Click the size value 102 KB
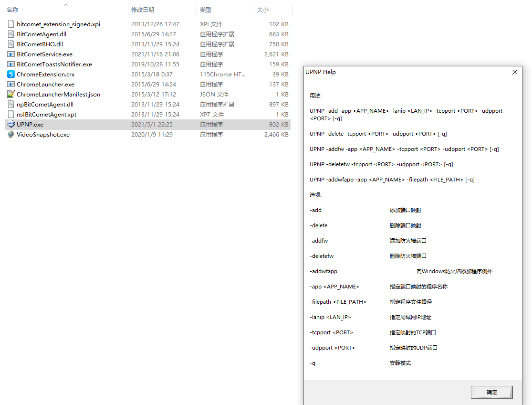Image resolution: width=532 pixels, height=405 pixels. pyautogui.click(x=279, y=24)
